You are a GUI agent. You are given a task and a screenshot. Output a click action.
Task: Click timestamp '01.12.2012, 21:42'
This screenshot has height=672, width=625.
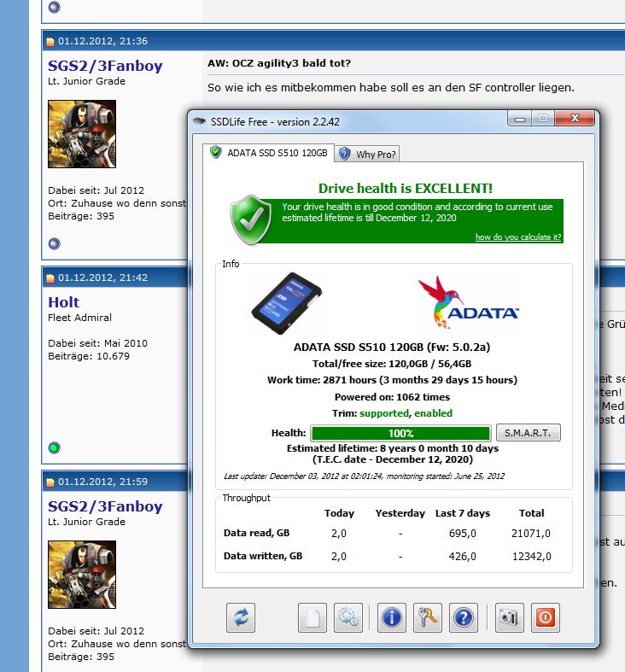tap(102, 278)
